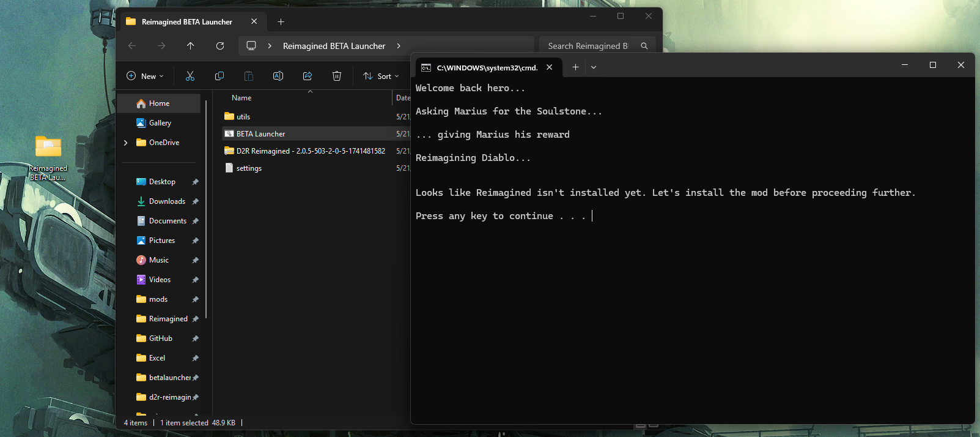
Task: Click the This PC monitor icon in address bar
Action: tap(251, 46)
